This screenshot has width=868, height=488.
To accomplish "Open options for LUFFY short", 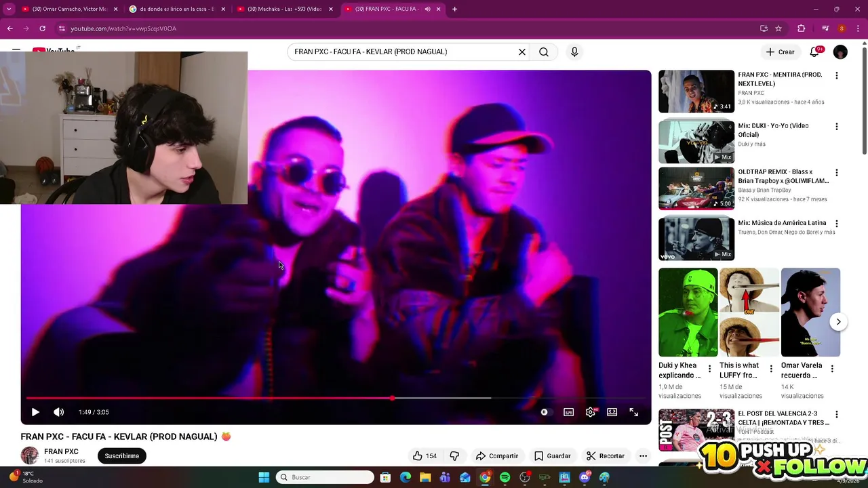I will [771, 369].
